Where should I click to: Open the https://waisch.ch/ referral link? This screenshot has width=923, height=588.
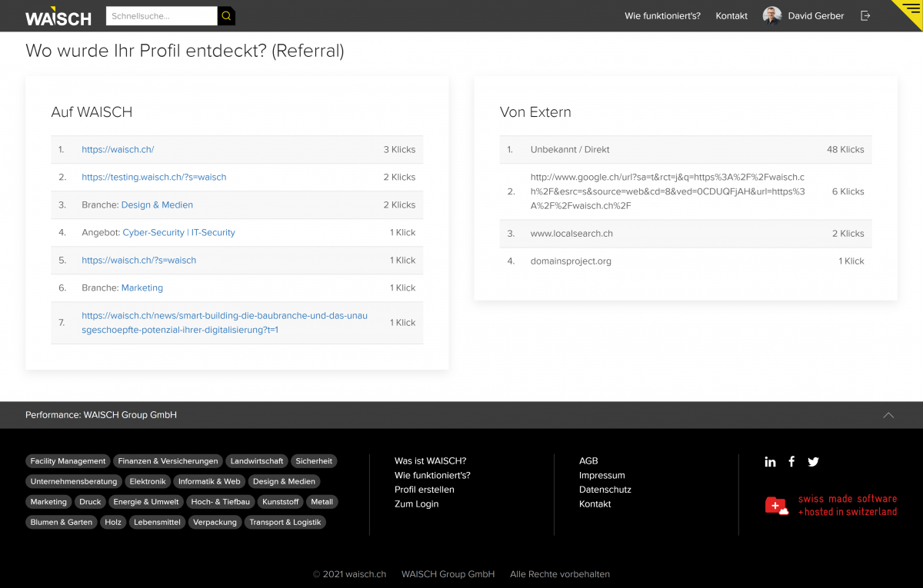(118, 150)
